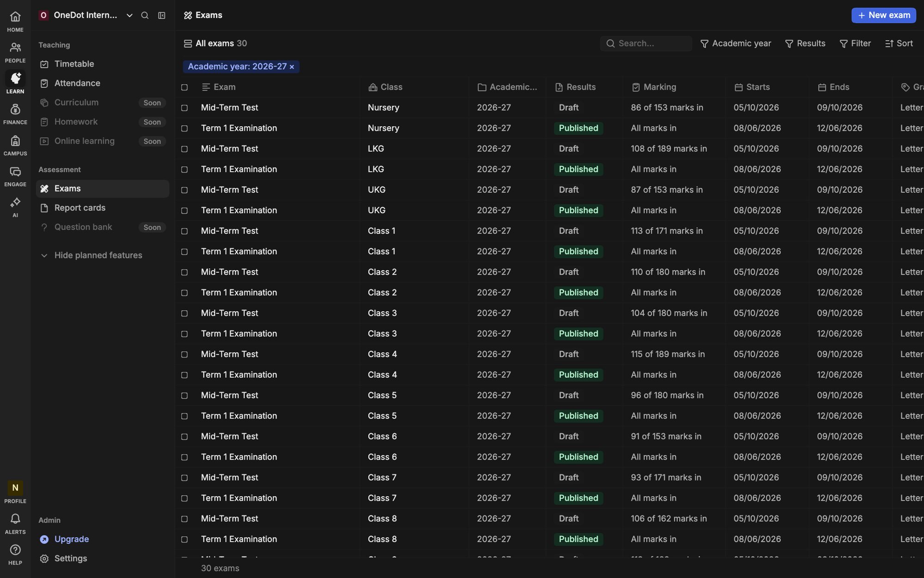Focus the exams Search field
The width and height of the screenshot is (924, 578).
(x=646, y=43)
